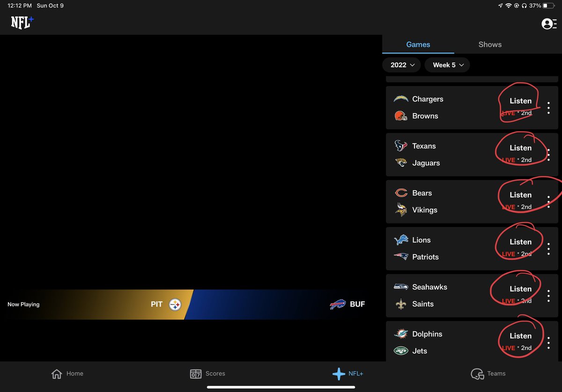Select the Patriots team name
This screenshot has width=562, height=392.
[425, 257]
